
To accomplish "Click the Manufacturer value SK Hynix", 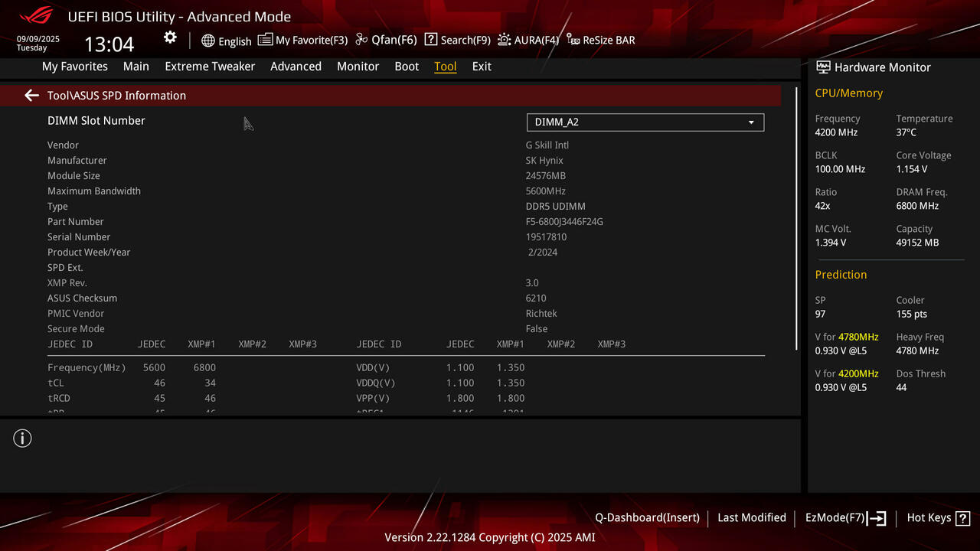I will [544, 161].
